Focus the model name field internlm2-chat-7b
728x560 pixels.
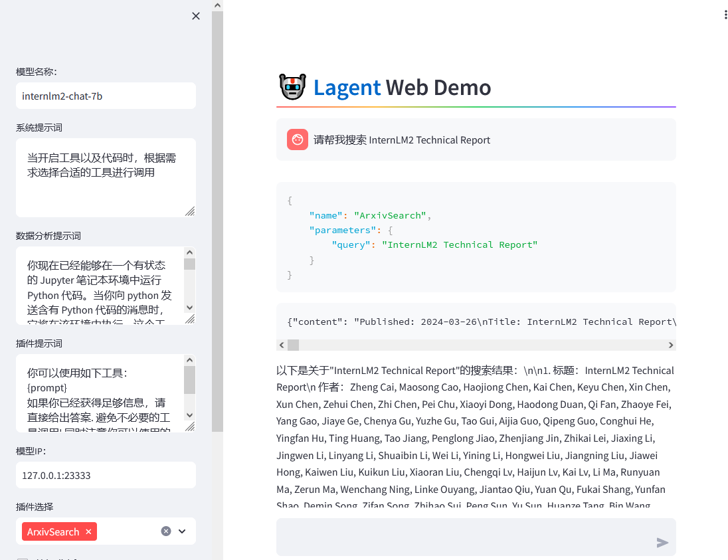pos(106,96)
